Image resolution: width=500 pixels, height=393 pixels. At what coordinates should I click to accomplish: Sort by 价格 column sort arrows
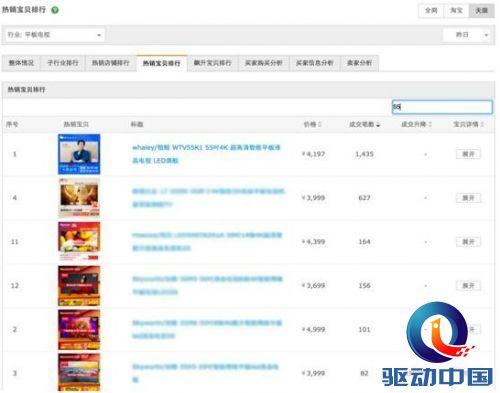click(320, 124)
